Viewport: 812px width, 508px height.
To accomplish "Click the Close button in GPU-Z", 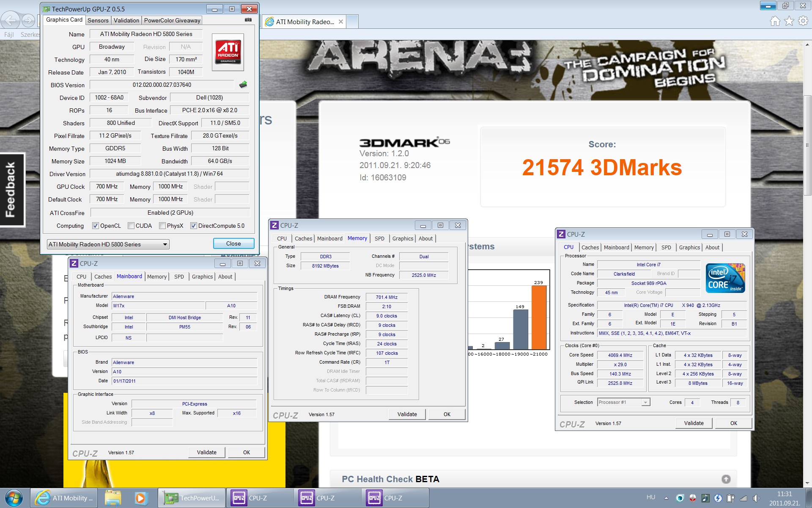I will point(233,243).
